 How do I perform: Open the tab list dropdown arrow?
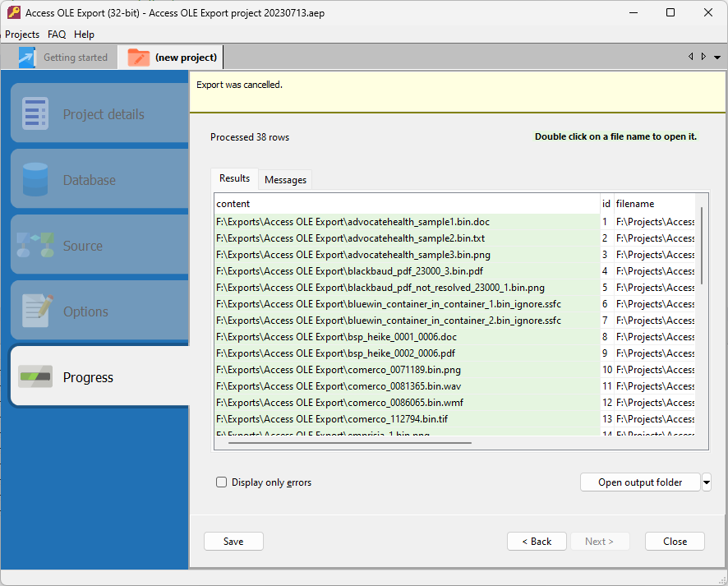[717, 58]
